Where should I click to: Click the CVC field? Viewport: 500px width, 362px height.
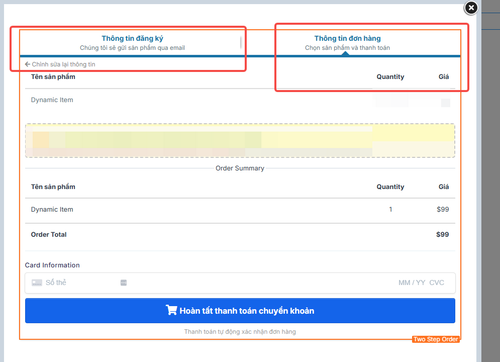pyautogui.click(x=437, y=283)
